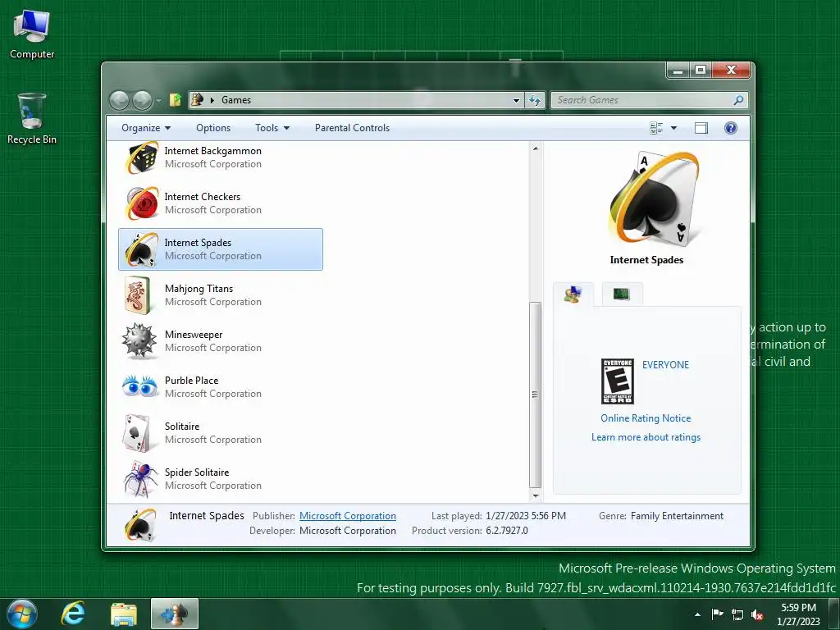Click the Internet Spades icon in the list
This screenshot has width=840, height=630.
(x=141, y=249)
